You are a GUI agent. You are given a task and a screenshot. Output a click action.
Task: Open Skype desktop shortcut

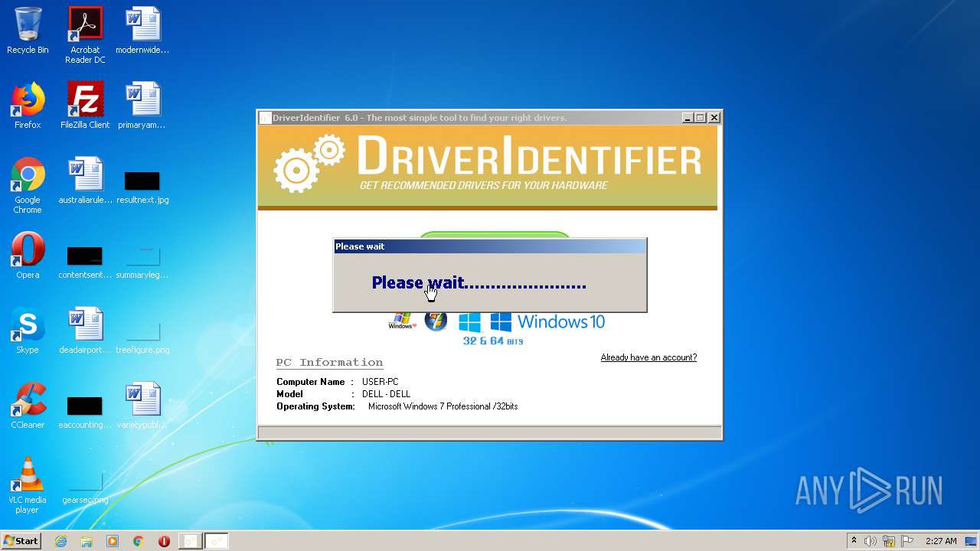pyautogui.click(x=28, y=331)
